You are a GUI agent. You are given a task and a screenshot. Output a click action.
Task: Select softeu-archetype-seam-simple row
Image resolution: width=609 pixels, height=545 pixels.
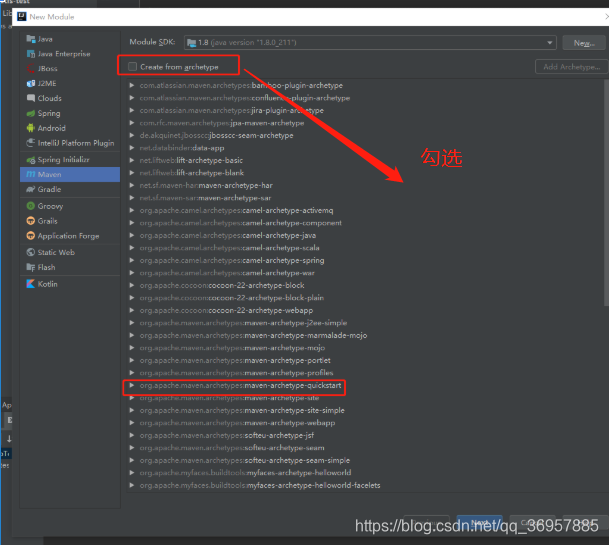click(245, 460)
